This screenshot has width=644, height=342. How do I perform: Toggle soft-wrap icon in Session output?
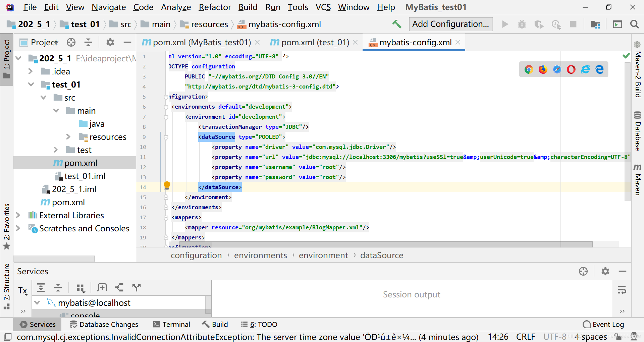[622, 290]
